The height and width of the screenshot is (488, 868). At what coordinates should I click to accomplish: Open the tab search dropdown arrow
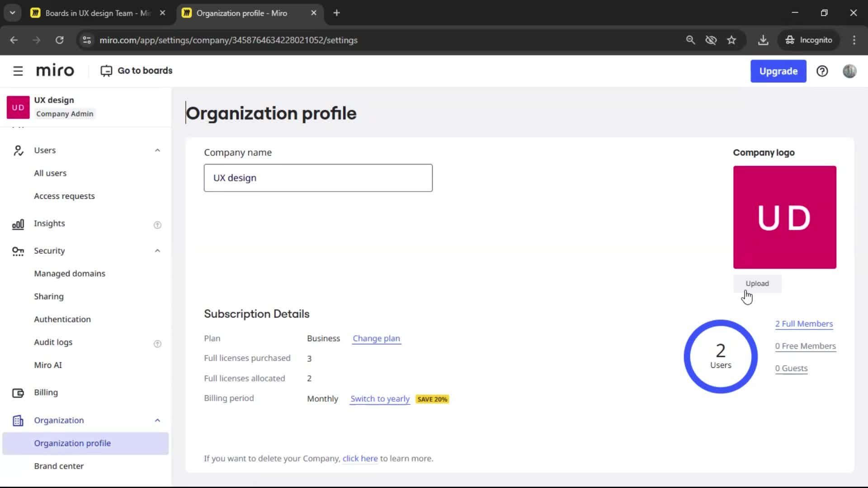(12, 13)
